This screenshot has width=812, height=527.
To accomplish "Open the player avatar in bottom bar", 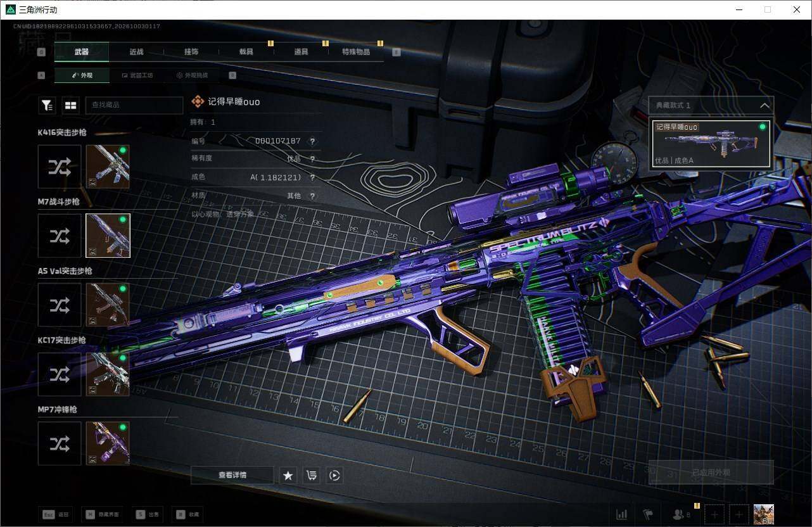I will [x=764, y=514].
